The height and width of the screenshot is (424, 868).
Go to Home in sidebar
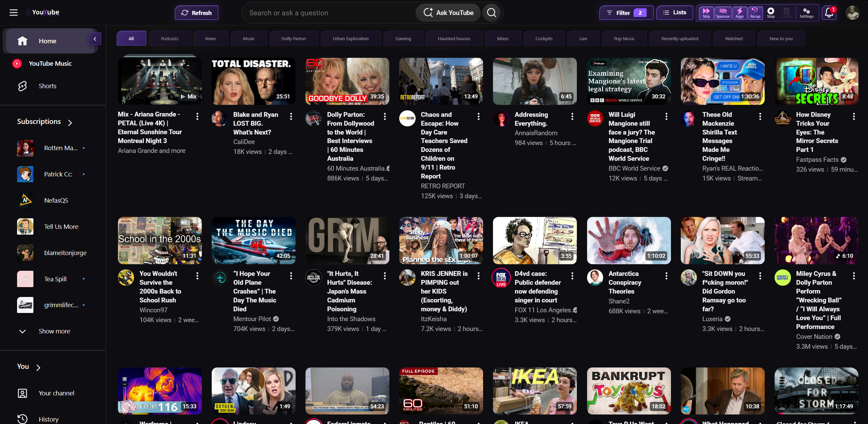(50, 41)
